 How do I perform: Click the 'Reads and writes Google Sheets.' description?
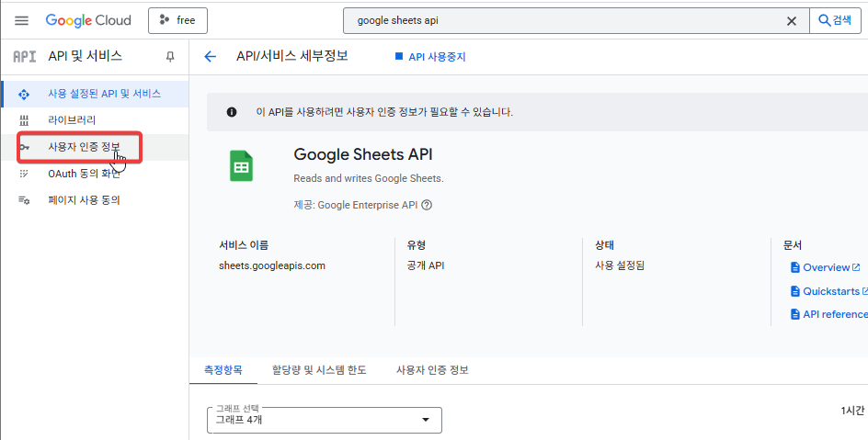pyautogui.click(x=369, y=178)
